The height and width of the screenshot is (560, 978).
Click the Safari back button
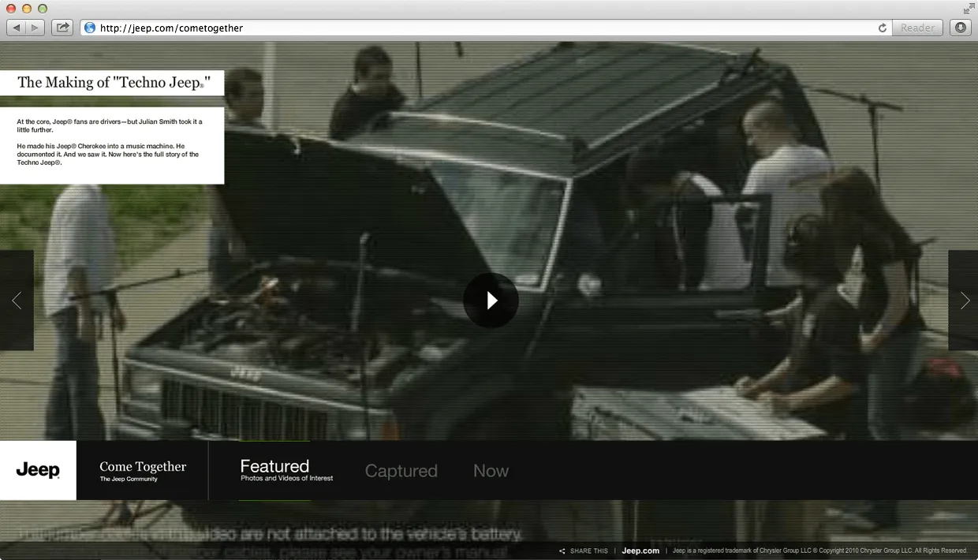16,28
